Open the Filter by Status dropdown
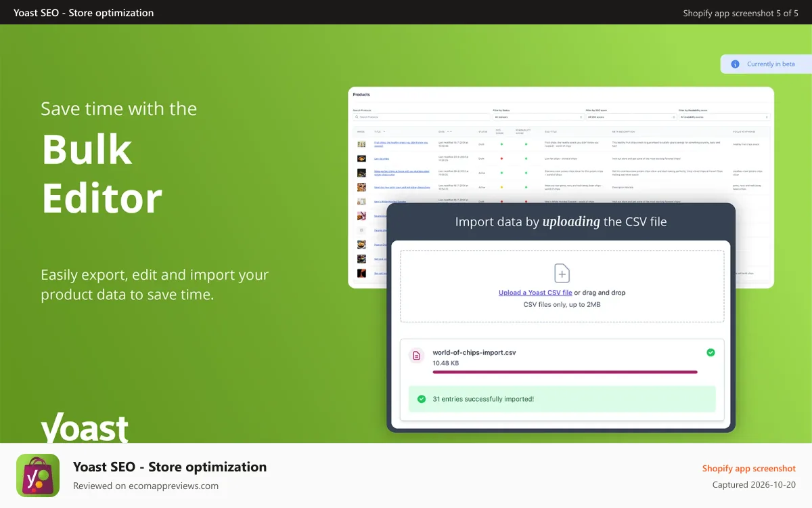The image size is (812, 508). point(538,117)
